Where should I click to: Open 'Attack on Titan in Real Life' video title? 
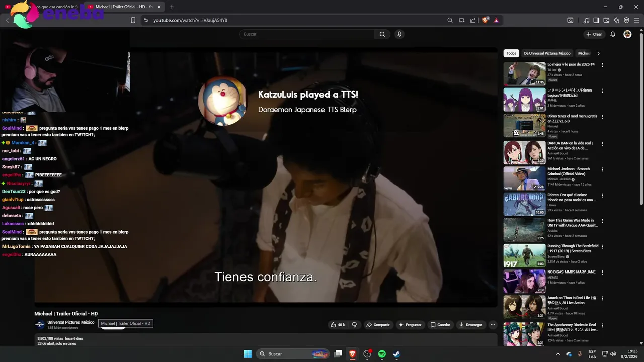pyautogui.click(x=573, y=300)
